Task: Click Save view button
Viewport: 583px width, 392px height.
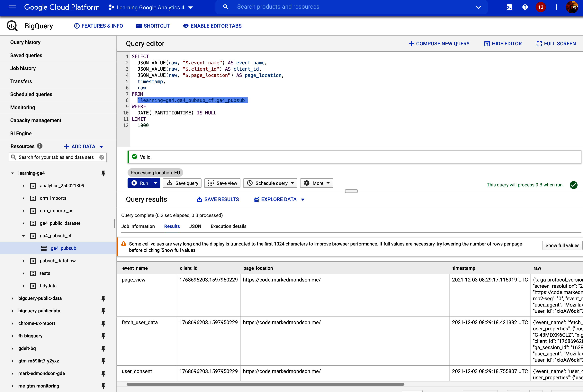Action: click(x=222, y=183)
